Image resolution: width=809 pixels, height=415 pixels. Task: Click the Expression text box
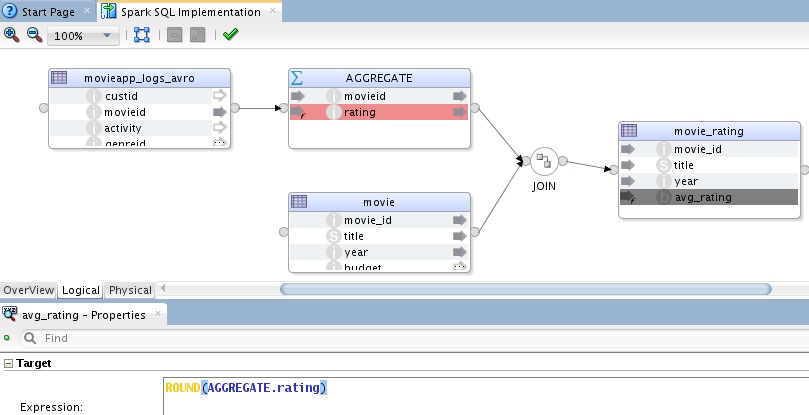(x=486, y=396)
